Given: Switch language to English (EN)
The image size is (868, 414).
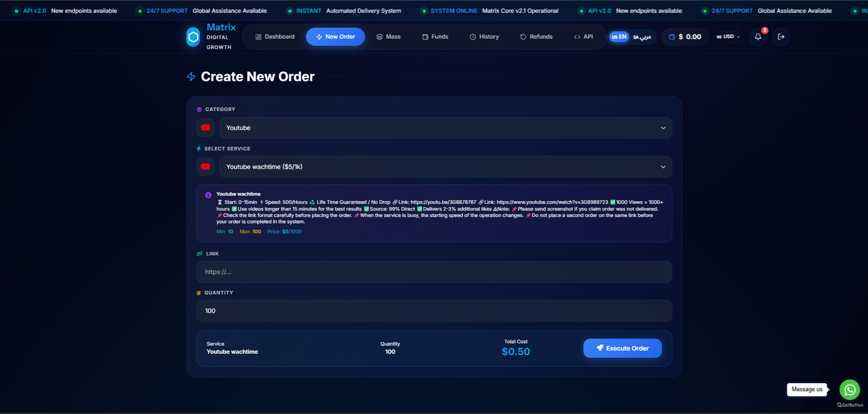Looking at the screenshot, I should point(619,37).
